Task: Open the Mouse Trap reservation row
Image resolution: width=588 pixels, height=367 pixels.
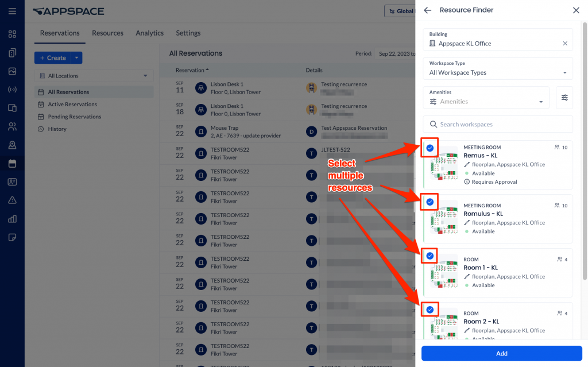Action: coord(287,132)
